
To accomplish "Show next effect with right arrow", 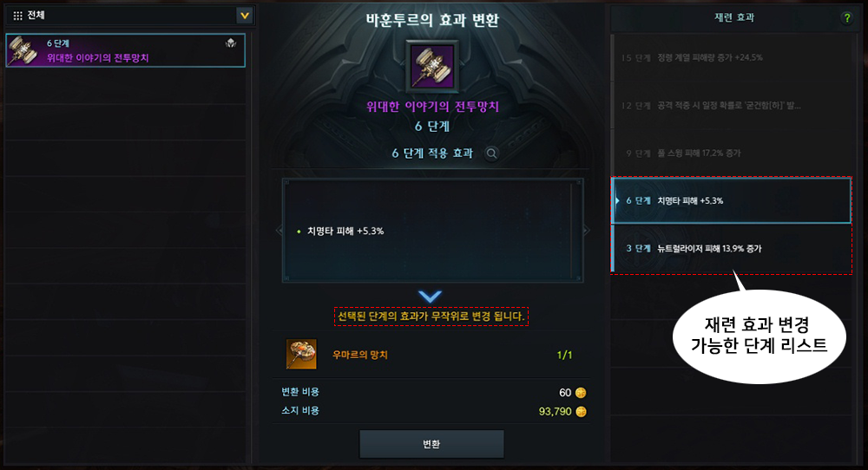I will click(x=586, y=230).
